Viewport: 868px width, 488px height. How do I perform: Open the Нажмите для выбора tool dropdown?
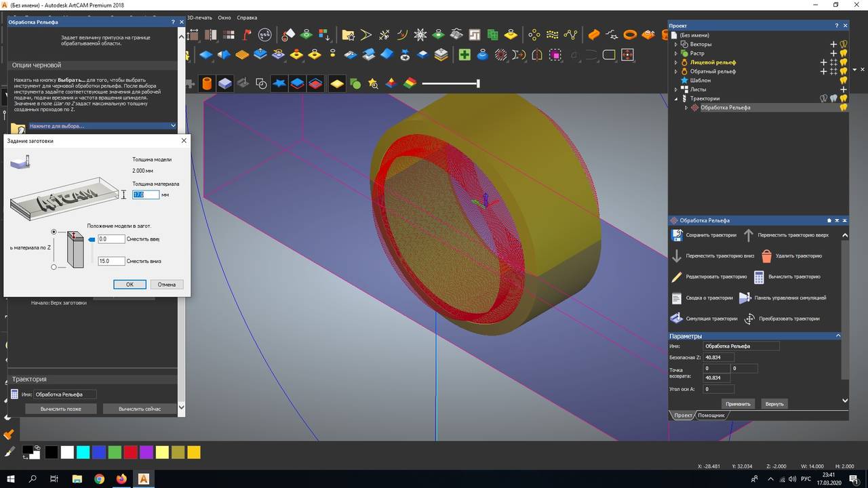102,126
